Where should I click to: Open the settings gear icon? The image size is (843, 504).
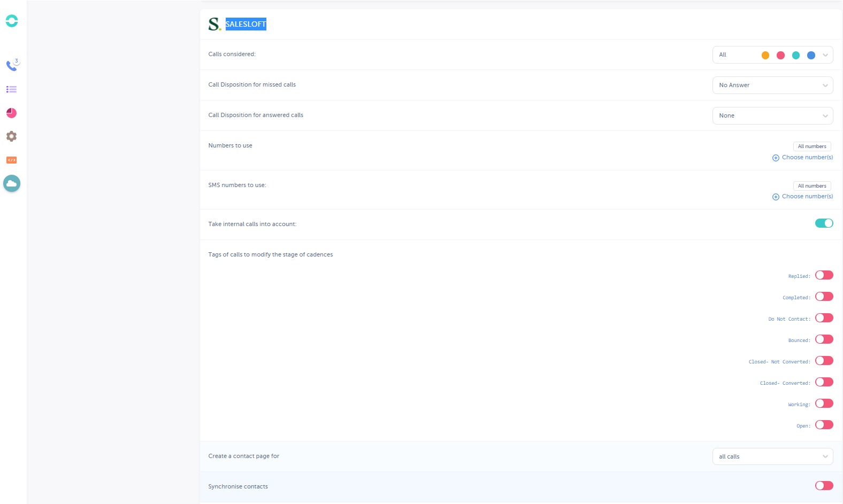coord(11,136)
